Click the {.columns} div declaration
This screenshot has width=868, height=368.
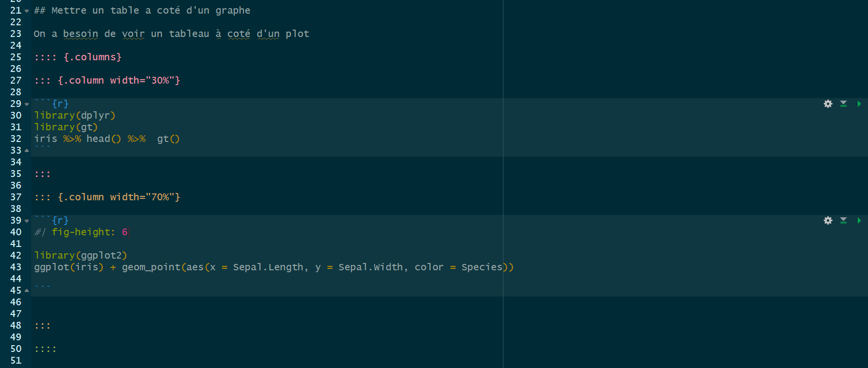click(x=92, y=57)
